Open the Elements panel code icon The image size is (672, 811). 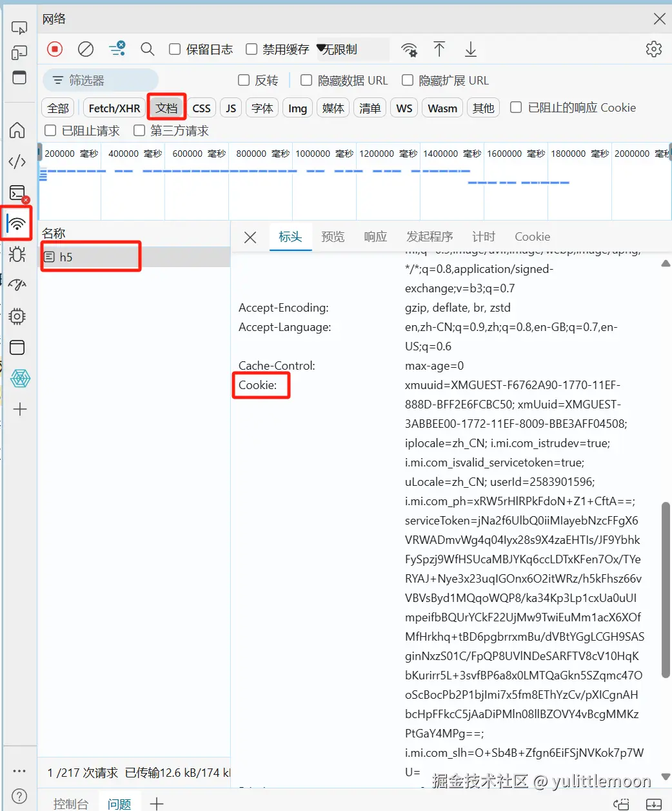pyautogui.click(x=17, y=161)
